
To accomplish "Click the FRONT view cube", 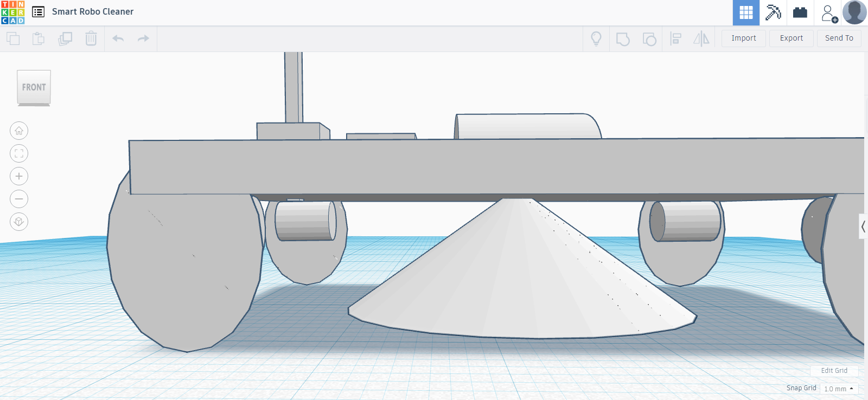I will (34, 87).
